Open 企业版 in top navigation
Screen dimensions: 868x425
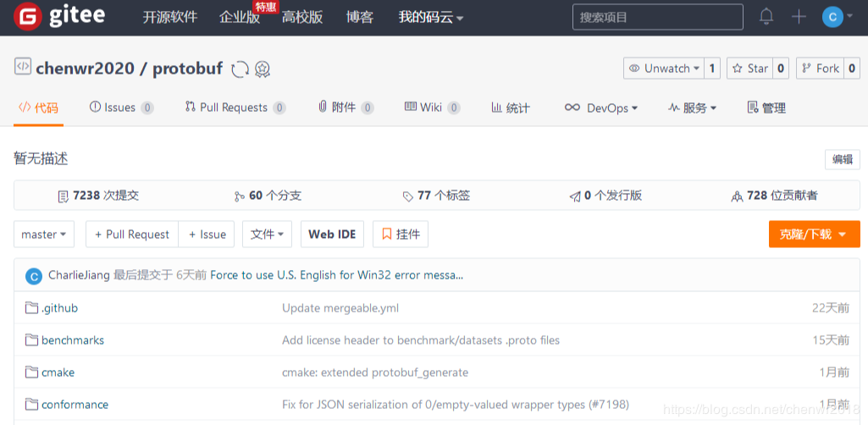[x=240, y=18]
